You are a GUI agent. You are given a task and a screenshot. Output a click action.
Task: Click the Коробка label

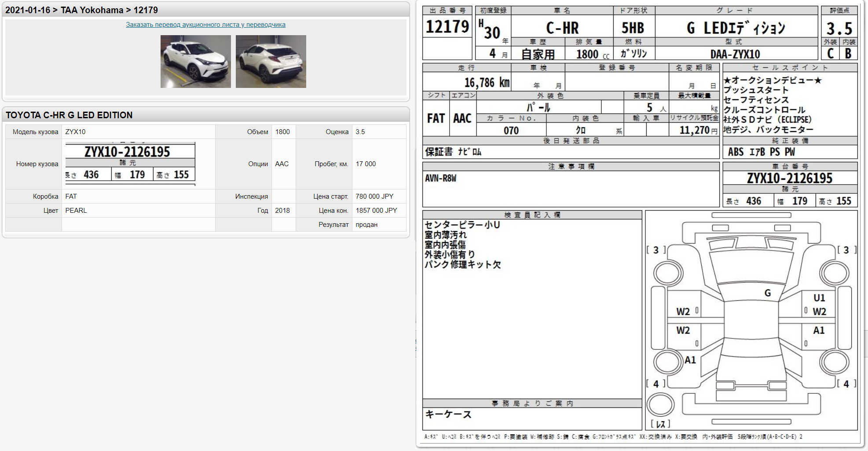[x=45, y=196]
